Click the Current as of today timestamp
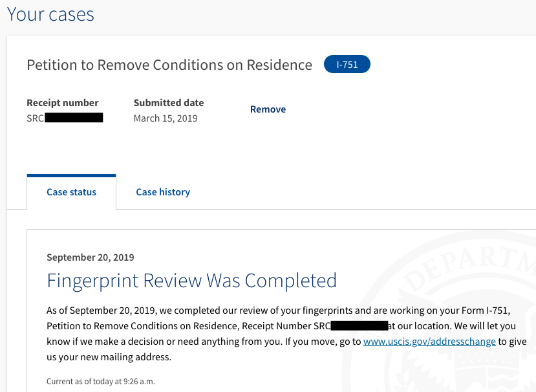Screen dimensions: 536x392 [101, 382]
